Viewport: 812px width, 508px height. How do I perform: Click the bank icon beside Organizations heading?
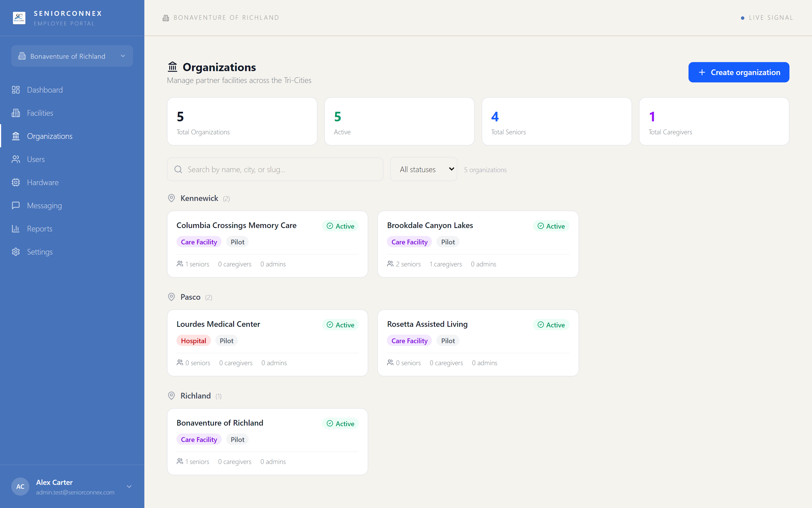[173, 67]
